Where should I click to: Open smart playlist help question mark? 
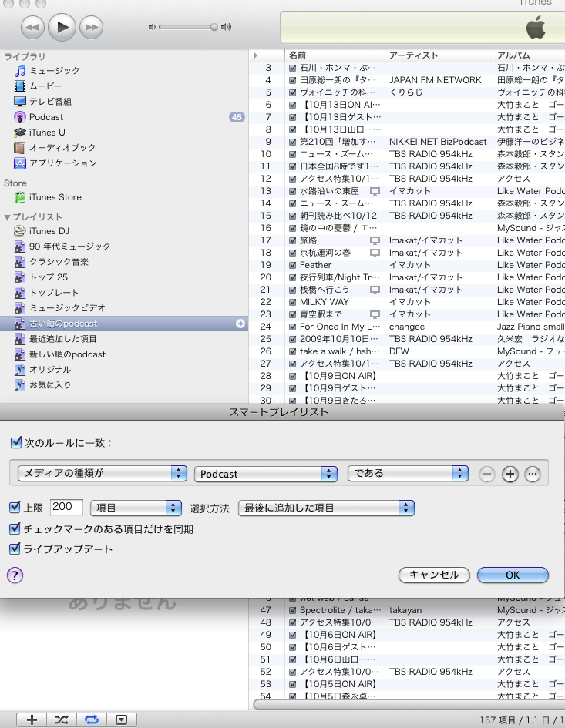pyautogui.click(x=15, y=575)
